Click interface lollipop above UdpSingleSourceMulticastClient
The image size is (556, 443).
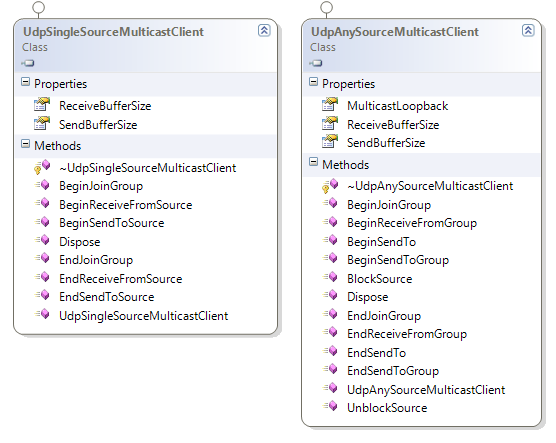tap(38, 7)
